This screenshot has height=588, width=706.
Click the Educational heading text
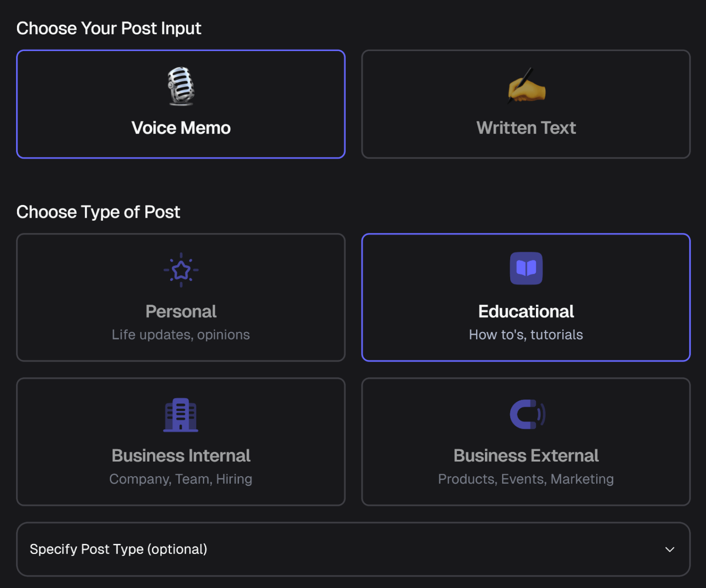pos(525,311)
